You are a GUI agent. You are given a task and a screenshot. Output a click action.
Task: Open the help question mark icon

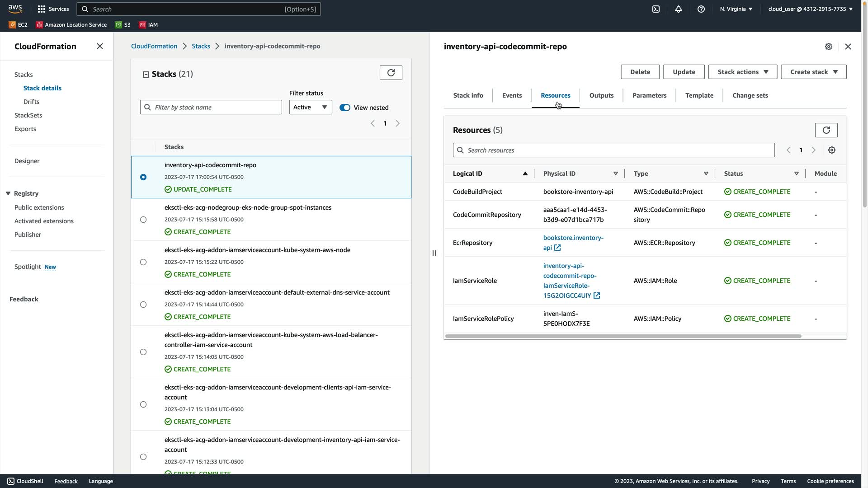701,9
